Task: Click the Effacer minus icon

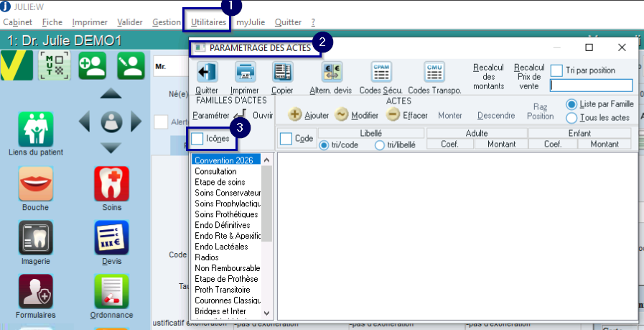Action: [393, 114]
